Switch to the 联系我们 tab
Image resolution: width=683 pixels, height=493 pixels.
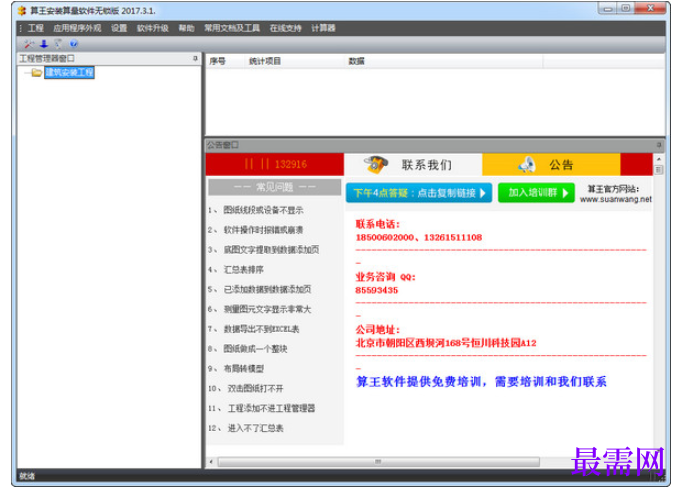(x=413, y=165)
